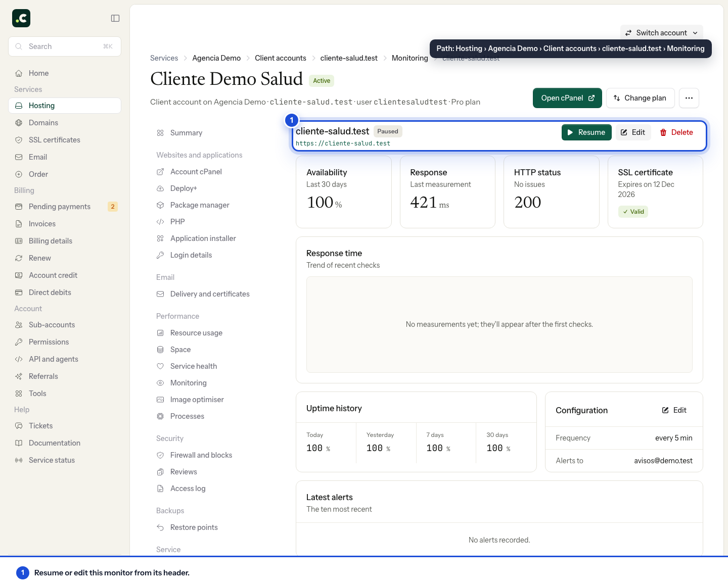This screenshot has width=728, height=588.
Task: Click the Service status signal icon
Action: tap(19, 460)
